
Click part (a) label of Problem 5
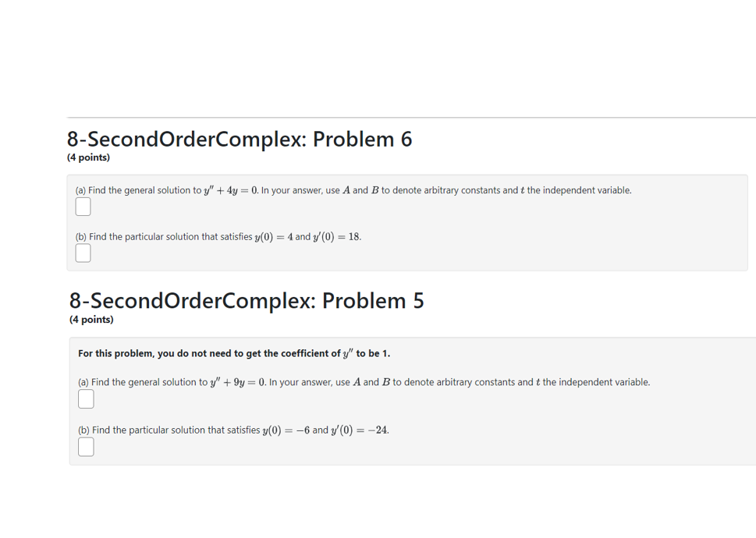pyautogui.click(x=83, y=381)
